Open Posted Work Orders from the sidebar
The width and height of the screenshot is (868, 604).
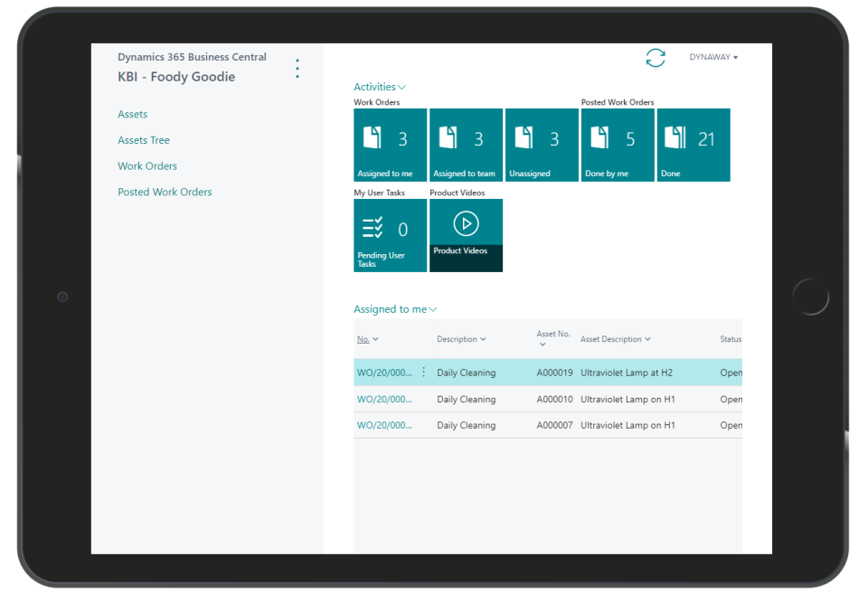[165, 192]
